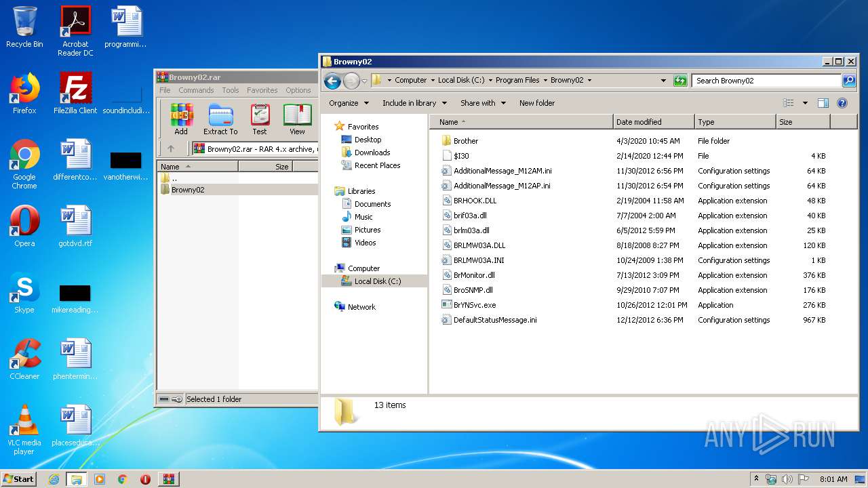
Task: Click the taskbar clock showing 8:01 AM
Action: pos(833,479)
